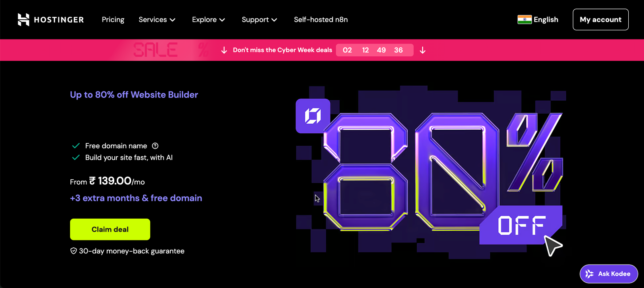The width and height of the screenshot is (644, 288).
Task: Open the Pricing page
Action: pyautogui.click(x=113, y=19)
